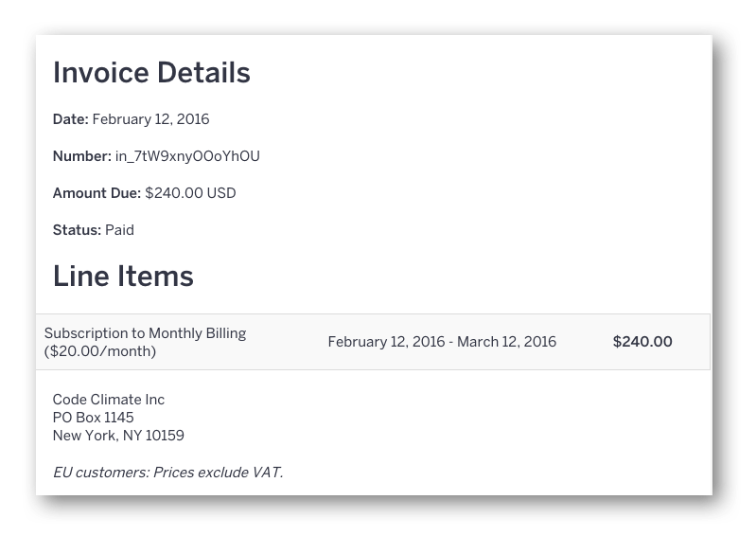Click the USD currency code
Screen dimensions: 756x536
(221, 193)
